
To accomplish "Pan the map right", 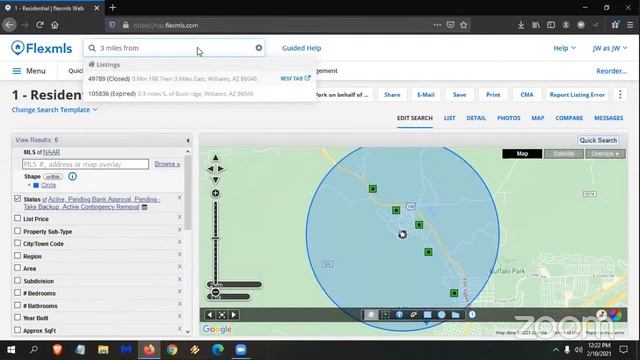I will pos(221,169).
